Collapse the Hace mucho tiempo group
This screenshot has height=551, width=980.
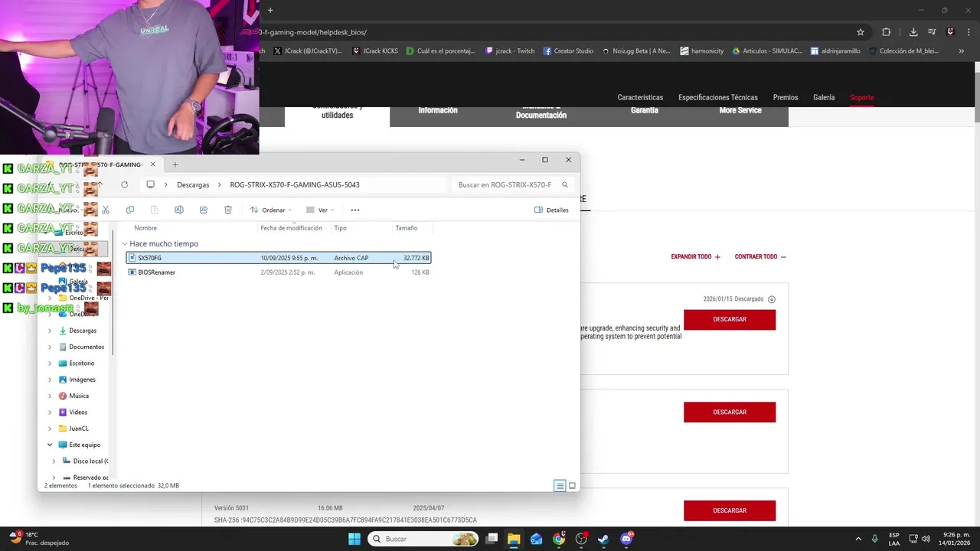[125, 244]
